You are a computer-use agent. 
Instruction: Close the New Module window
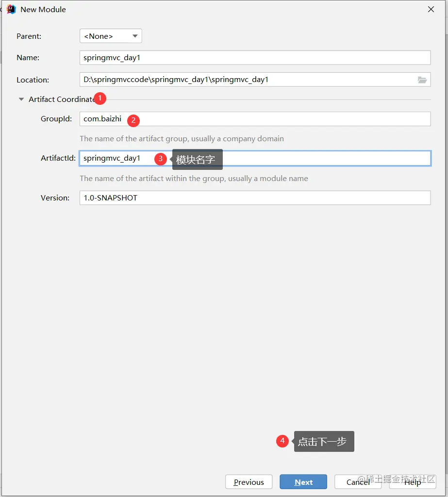pyautogui.click(x=431, y=10)
